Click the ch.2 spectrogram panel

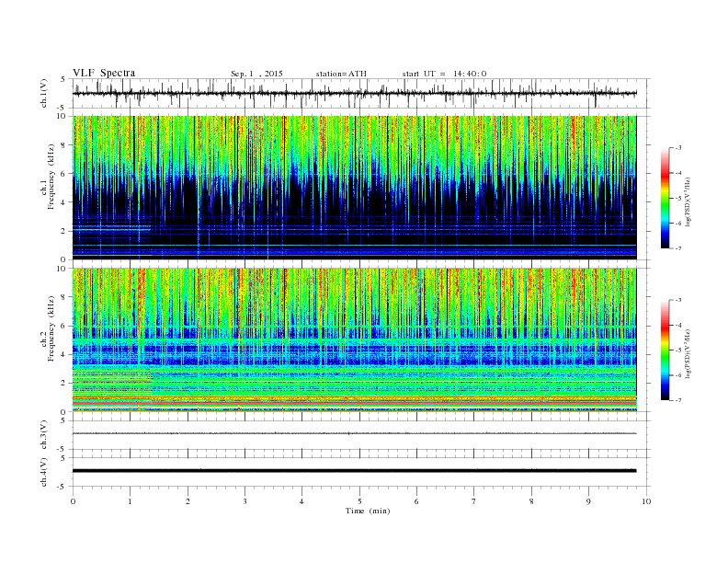click(355, 339)
